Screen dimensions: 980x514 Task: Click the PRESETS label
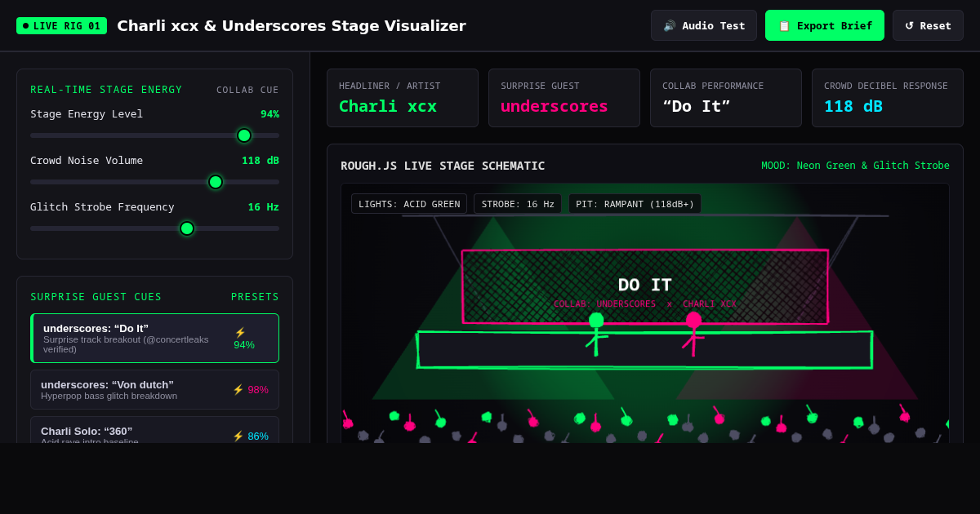point(255,297)
